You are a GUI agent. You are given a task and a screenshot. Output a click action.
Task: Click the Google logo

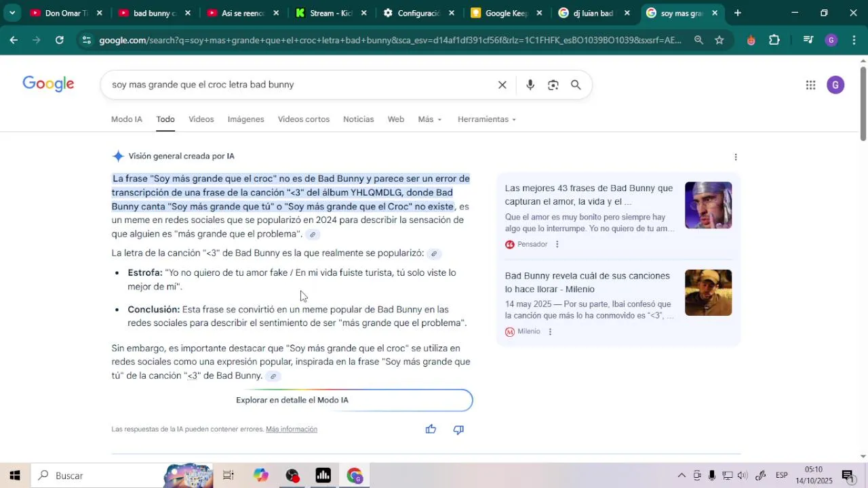pyautogui.click(x=48, y=84)
